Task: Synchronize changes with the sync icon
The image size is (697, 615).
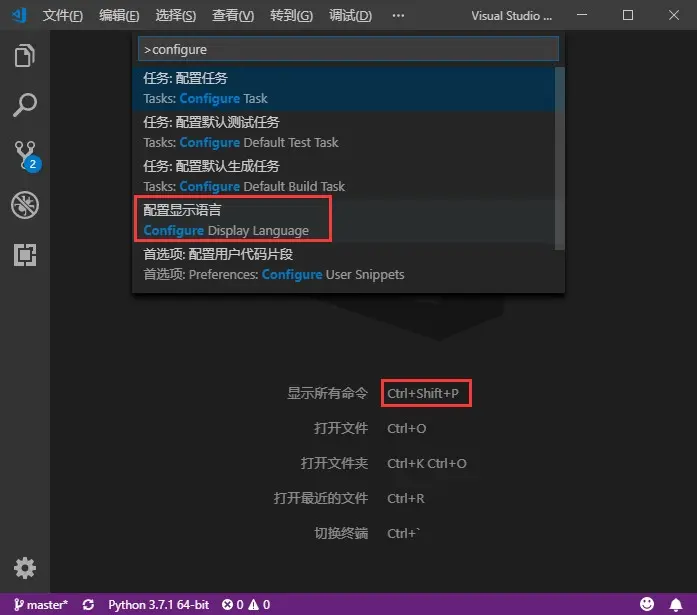Action: (88, 605)
